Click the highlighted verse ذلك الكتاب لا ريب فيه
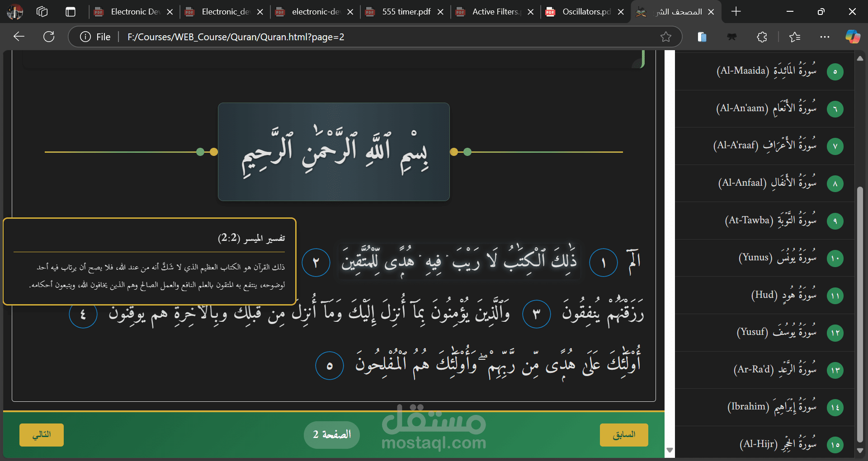The image size is (868, 461). click(x=459, y=261)
